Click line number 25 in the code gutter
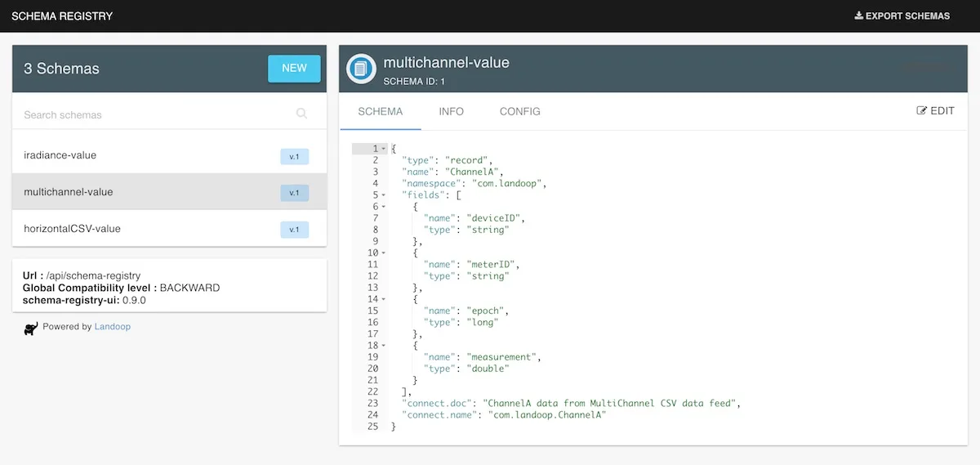This screenshot has width=980, height=465. [373, 427]
